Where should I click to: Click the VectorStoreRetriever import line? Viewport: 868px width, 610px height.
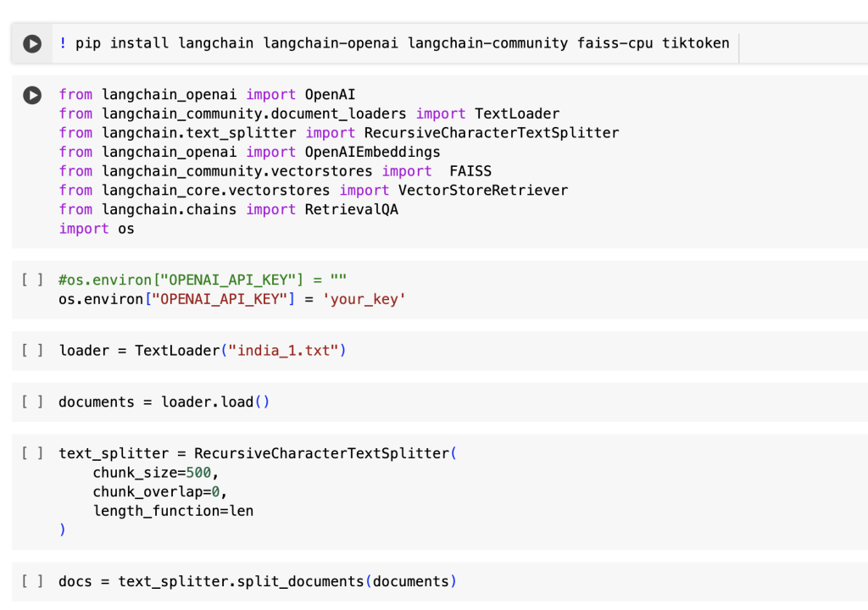313,190
